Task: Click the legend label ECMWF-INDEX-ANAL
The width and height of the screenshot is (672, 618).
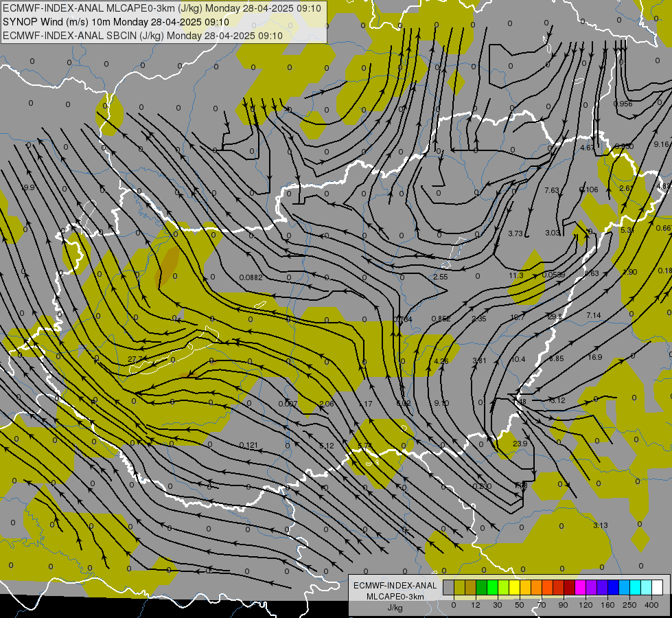Action: pyautogui.click(x=395, y=586)
